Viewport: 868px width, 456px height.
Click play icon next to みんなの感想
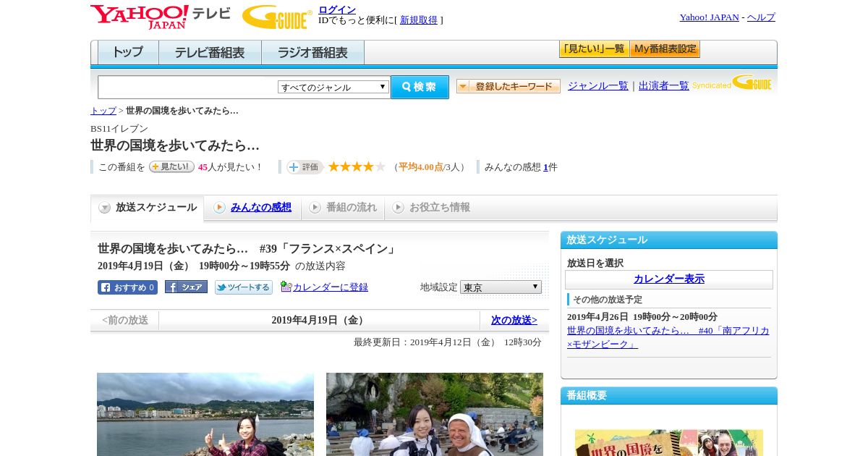point(219,208)
